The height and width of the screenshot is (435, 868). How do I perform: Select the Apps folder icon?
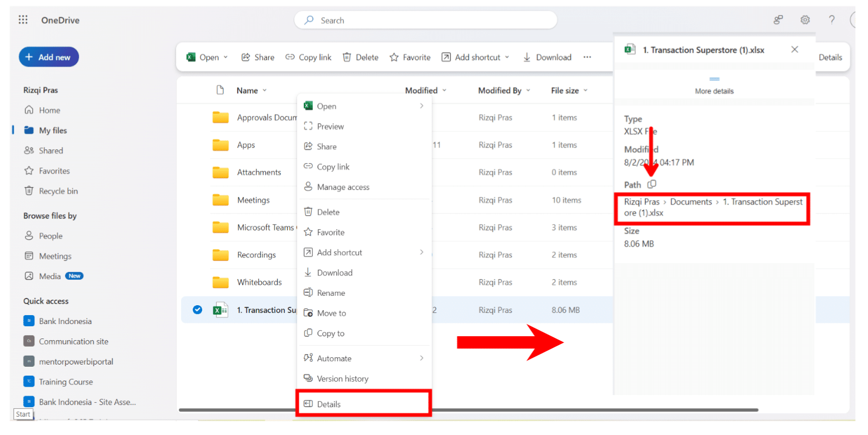coord(220,145)
